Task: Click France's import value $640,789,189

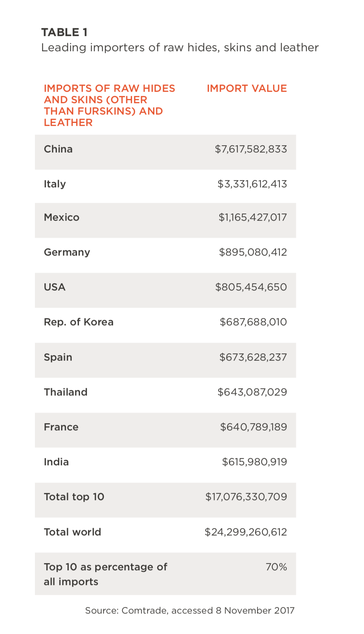Action: tap(253, 427)
